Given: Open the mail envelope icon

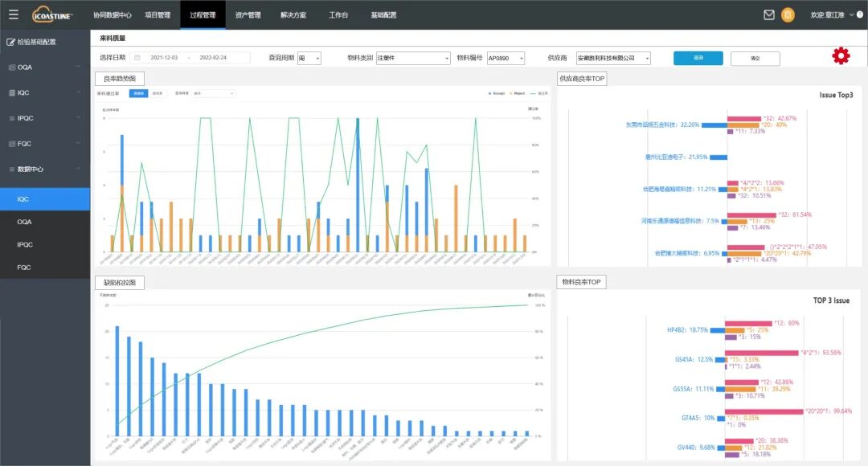Looking at the screenshot, I should click(769, 15).
